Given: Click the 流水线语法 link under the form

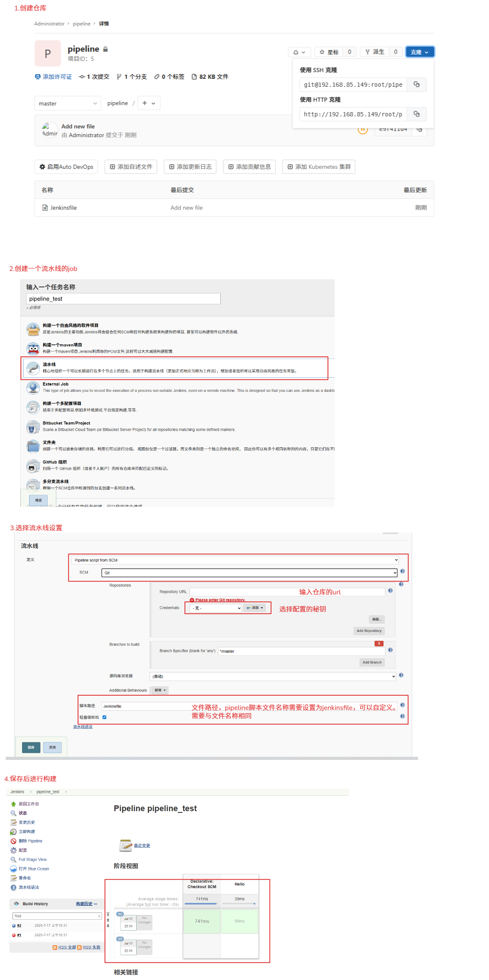Looking at the screenshot, I should point(83,727).
